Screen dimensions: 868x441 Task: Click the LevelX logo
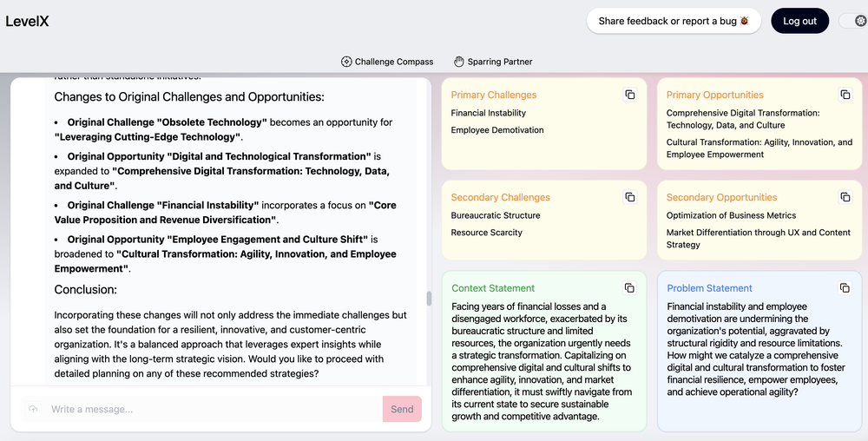pyautogui.click(x=27, y=21)
